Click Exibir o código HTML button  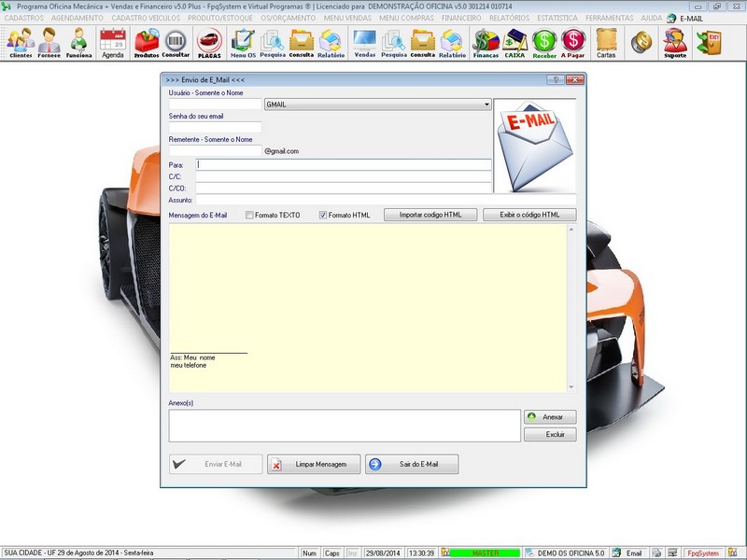(529, 215)
